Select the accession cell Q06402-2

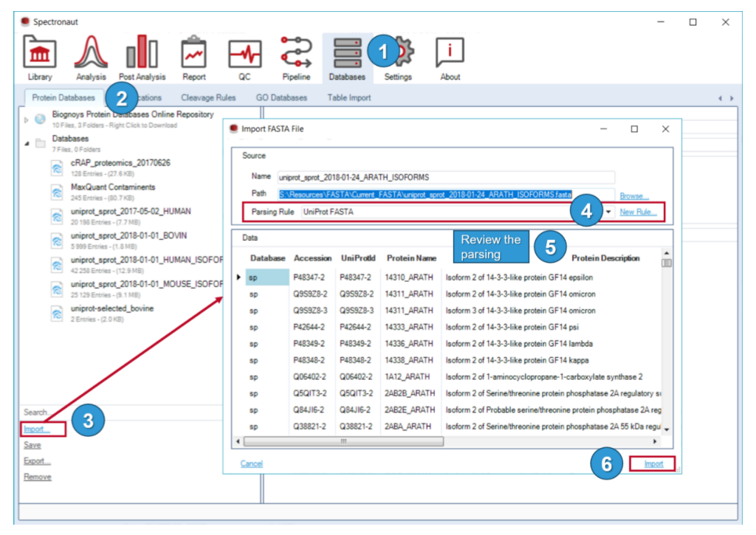click(309, 377)
